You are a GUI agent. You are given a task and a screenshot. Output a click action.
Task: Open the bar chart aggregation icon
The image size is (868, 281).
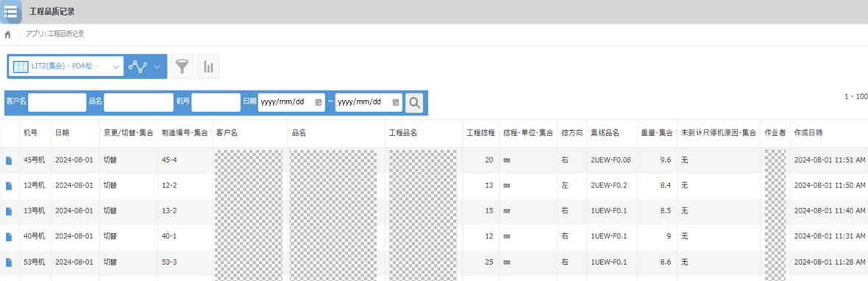[x=208, y=67]
